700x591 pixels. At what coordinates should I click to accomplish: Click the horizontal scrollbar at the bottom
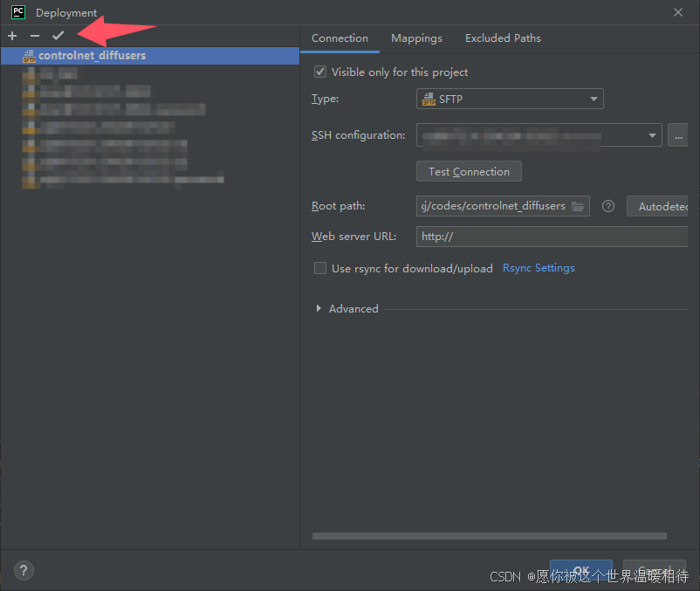coord(490,536)
